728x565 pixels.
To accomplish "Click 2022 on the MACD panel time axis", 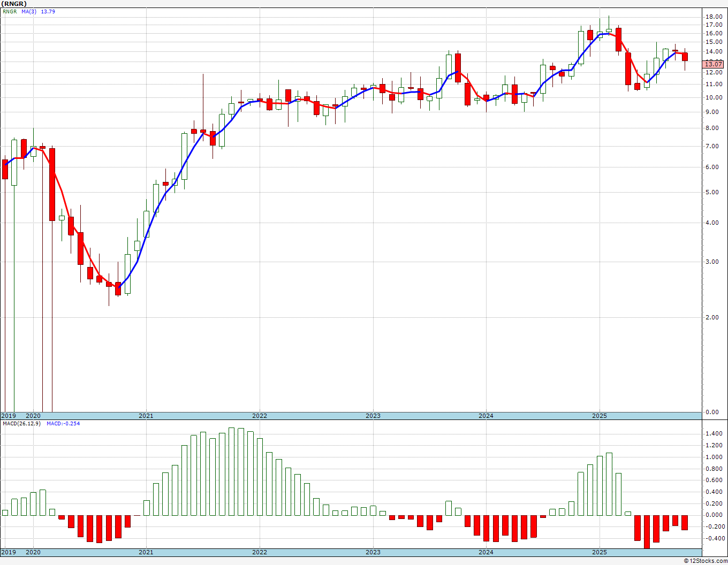I will click(260, 552).
